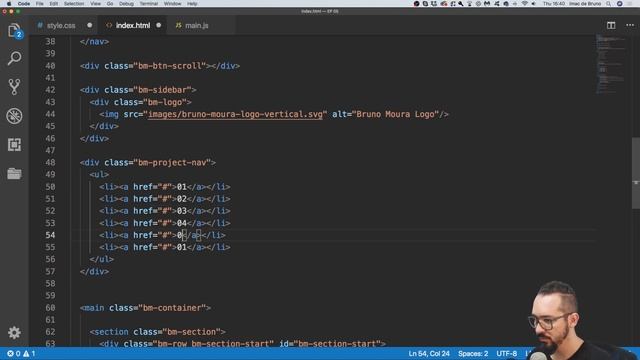Open the Explorer view in activity bar

point(14,31)
